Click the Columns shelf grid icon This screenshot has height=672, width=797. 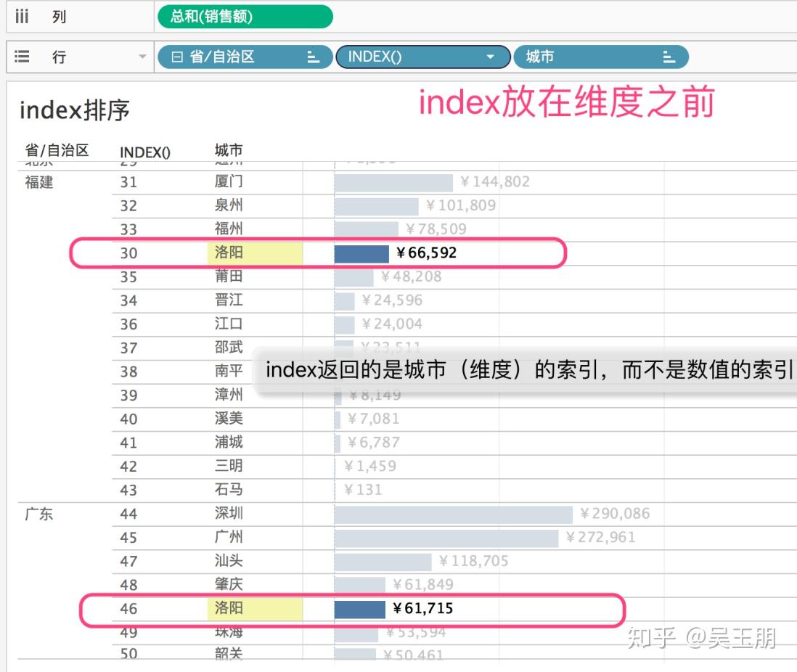pos(21,16)
